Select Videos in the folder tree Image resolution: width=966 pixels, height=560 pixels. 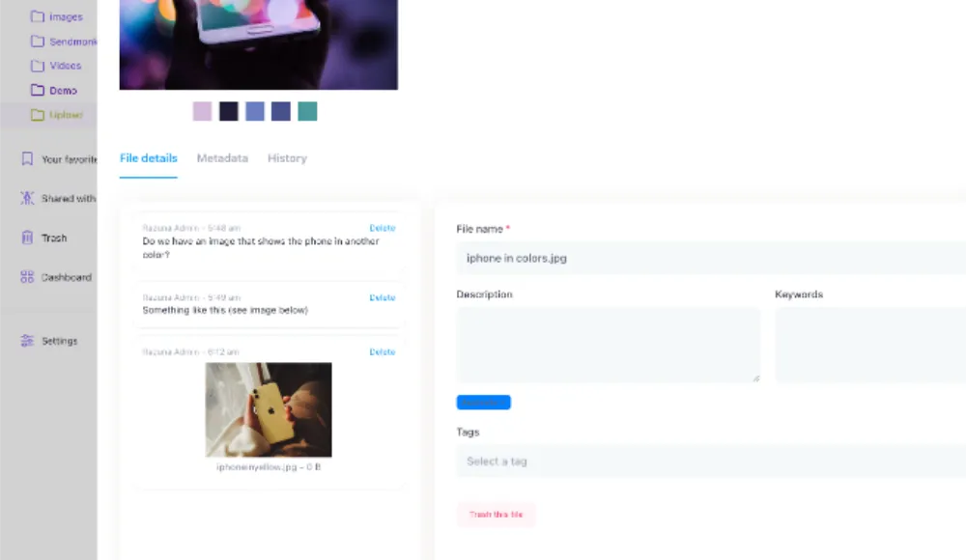(66, 66)
